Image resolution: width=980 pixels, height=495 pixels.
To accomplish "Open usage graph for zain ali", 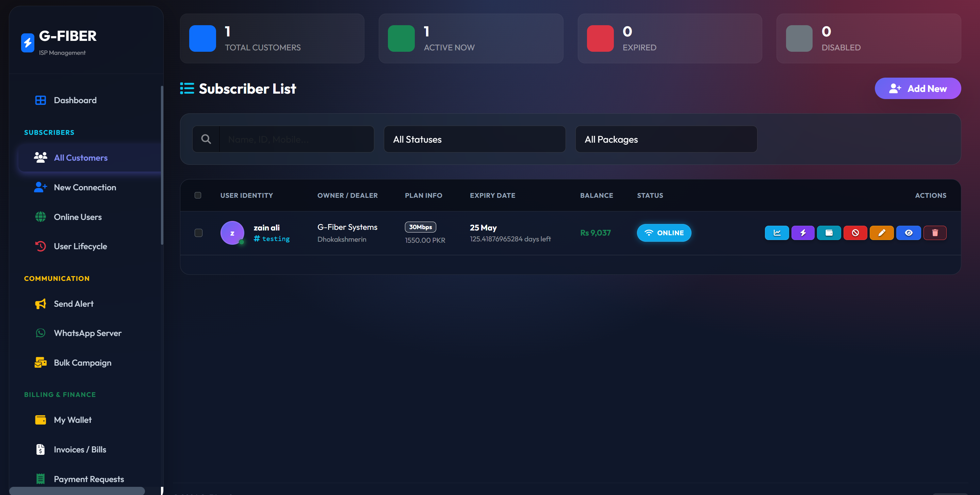I will point(777,233).
